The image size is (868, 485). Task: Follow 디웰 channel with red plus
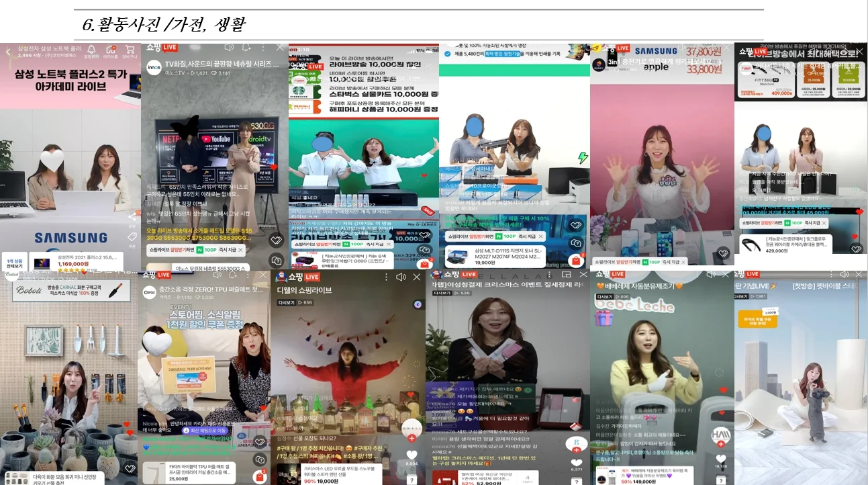[412, 439]
